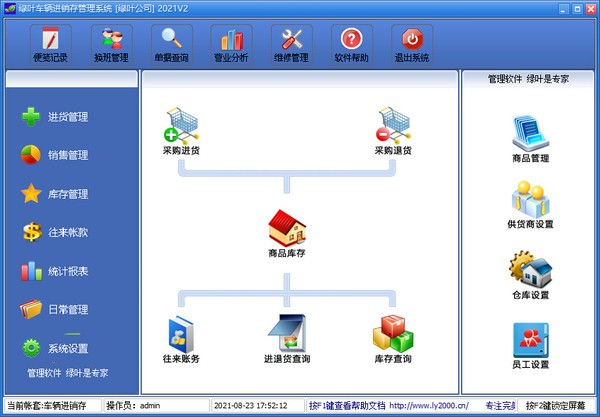Select 进货管理 green plus icon
600x417 pixels.
31,117
